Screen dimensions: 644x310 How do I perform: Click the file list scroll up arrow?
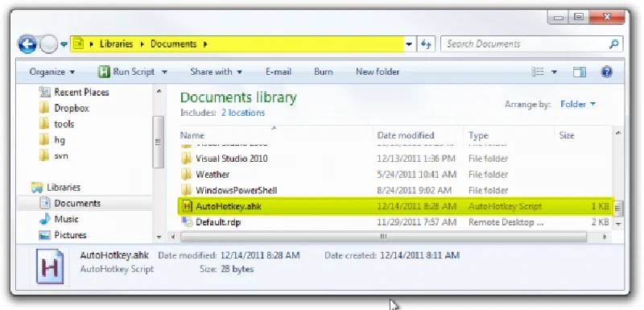(618, 134)
